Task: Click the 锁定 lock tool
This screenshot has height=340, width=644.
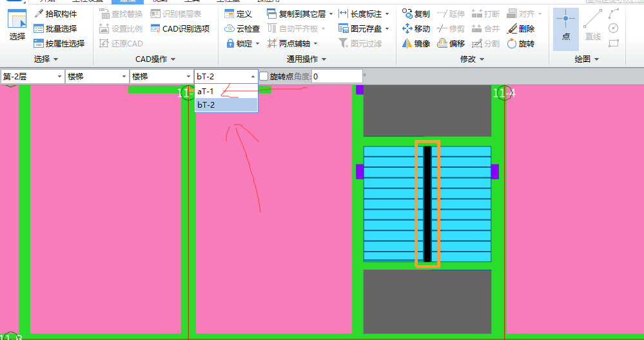Action: pos(239,44)
